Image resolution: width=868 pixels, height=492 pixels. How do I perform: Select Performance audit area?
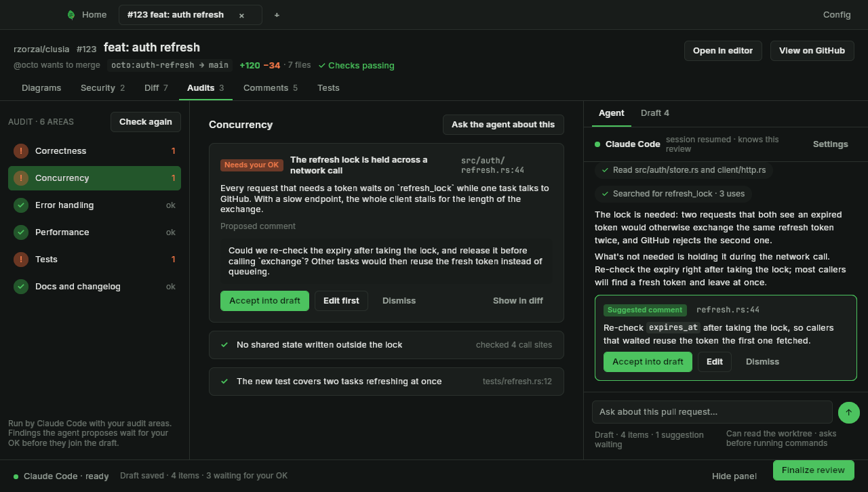tap(94, 232)
